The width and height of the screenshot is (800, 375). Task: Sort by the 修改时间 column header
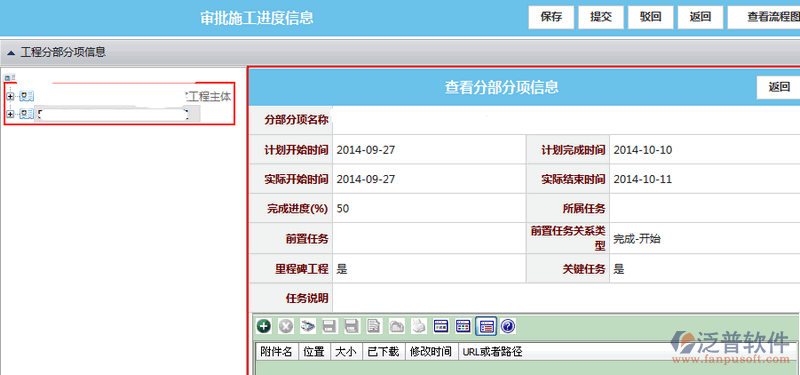click(431, 352)
